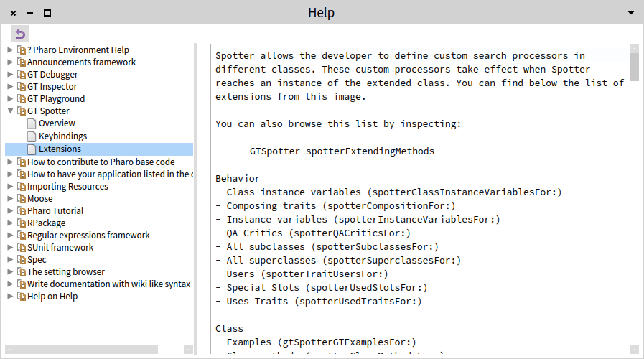
Task: Click the text GTSpotter spotterExtendingMethods
Action: tap(342, 151)
